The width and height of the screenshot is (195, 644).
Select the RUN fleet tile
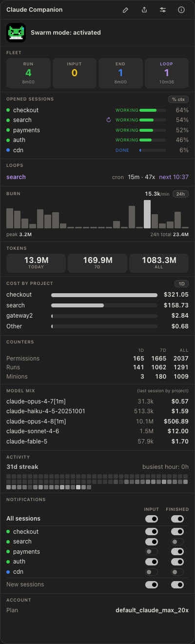coord(28,73)
